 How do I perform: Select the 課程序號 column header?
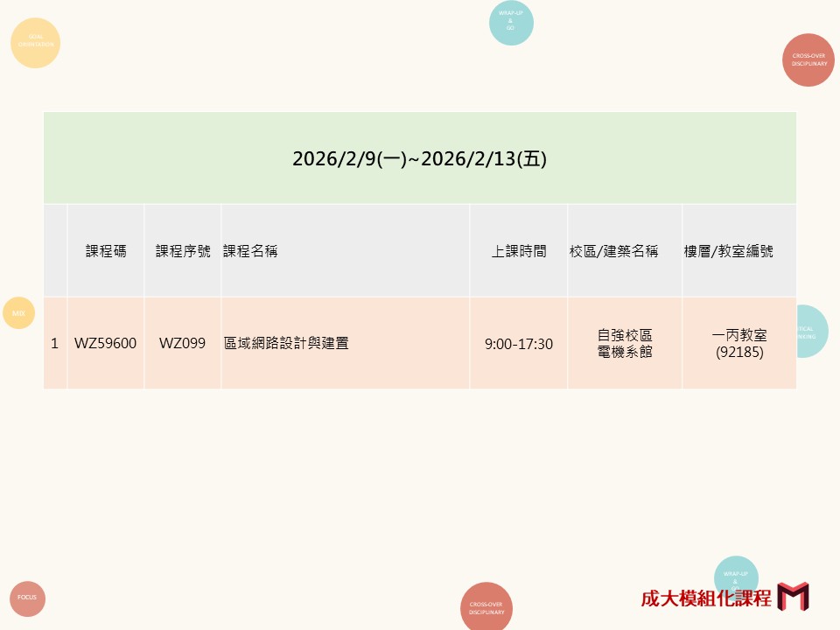[183, 251]
